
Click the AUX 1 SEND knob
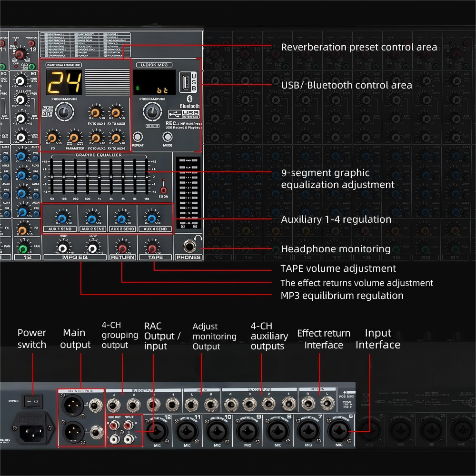pos(62,218)
